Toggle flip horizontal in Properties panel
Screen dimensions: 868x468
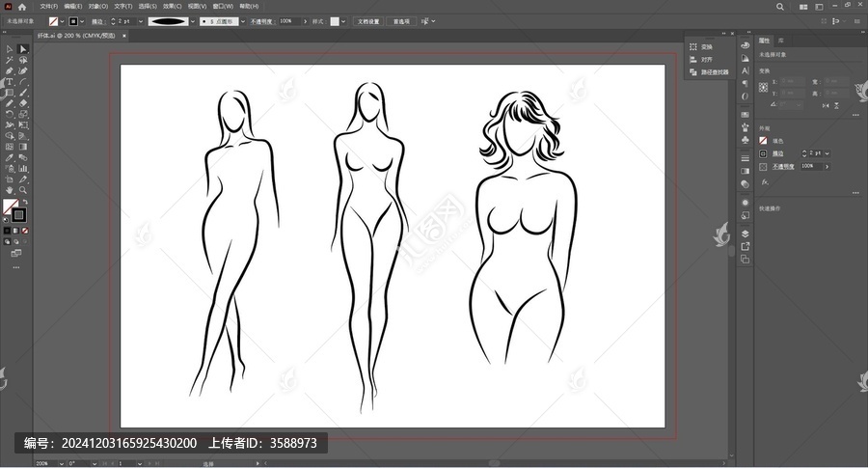[x=826, y=105]
